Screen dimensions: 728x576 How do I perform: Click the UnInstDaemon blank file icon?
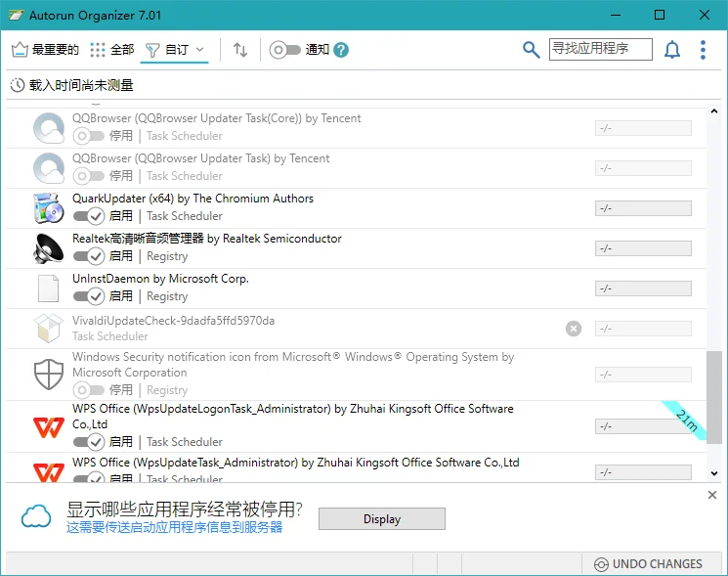click(x=48, y=288)
